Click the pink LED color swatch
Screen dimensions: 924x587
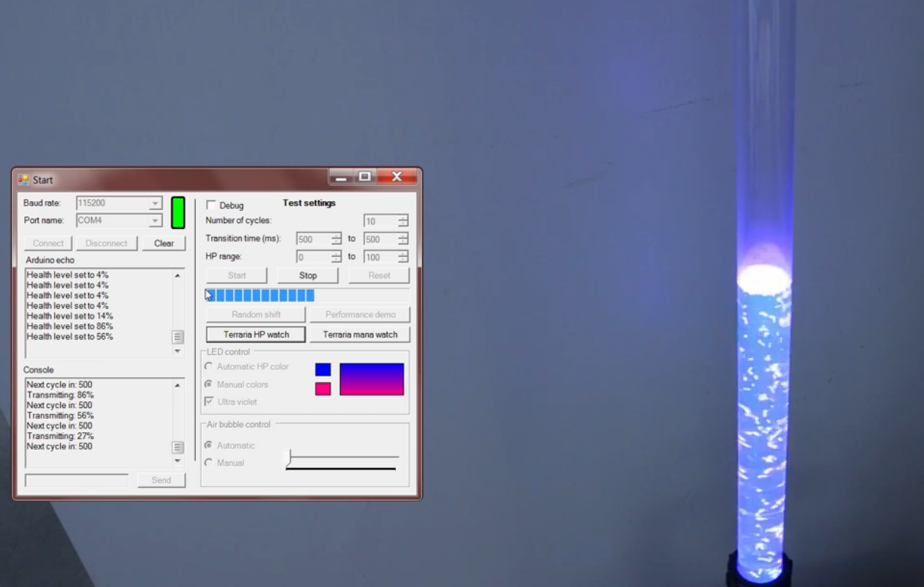[323, 388]
